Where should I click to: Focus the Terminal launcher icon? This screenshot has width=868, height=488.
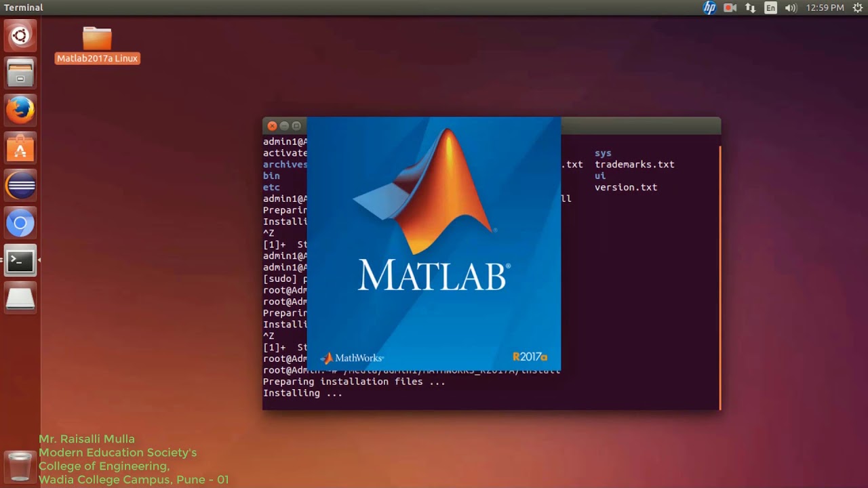pyautogui.click(x=20, y=260)
